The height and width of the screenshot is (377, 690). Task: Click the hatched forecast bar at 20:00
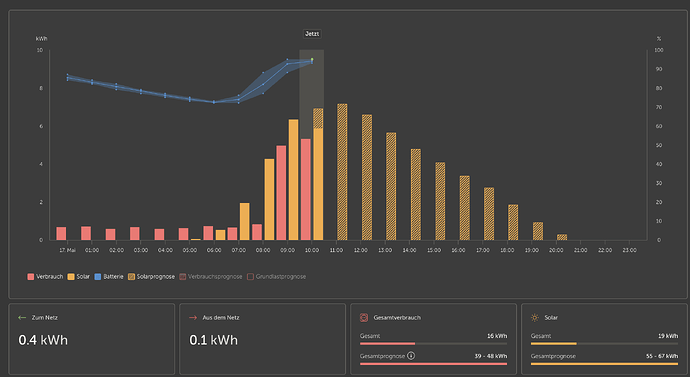tap(562, 237)
